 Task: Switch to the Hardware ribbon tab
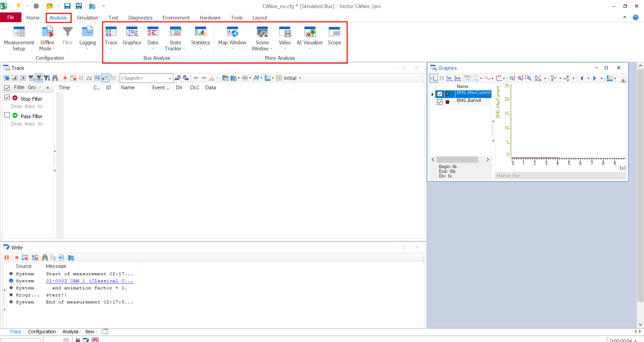[210, 17]
